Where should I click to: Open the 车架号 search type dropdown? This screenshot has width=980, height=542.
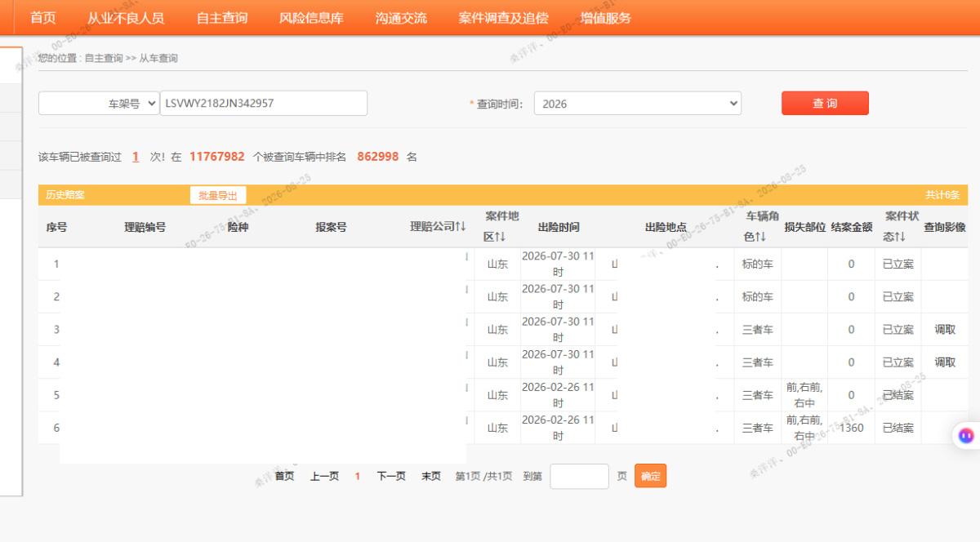[x=99, y=104]
